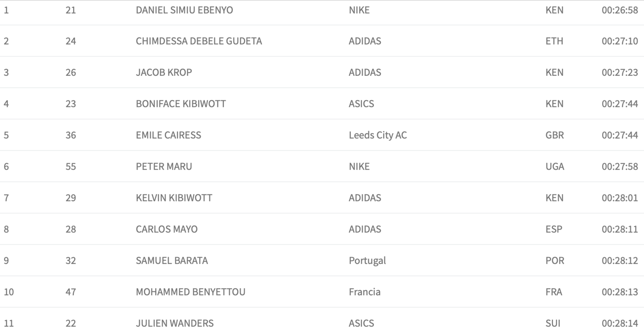Open Boniface Kibiwott result entry
Image resolution: width=644 pixels, height=336 pixels.
click(181, 104)
